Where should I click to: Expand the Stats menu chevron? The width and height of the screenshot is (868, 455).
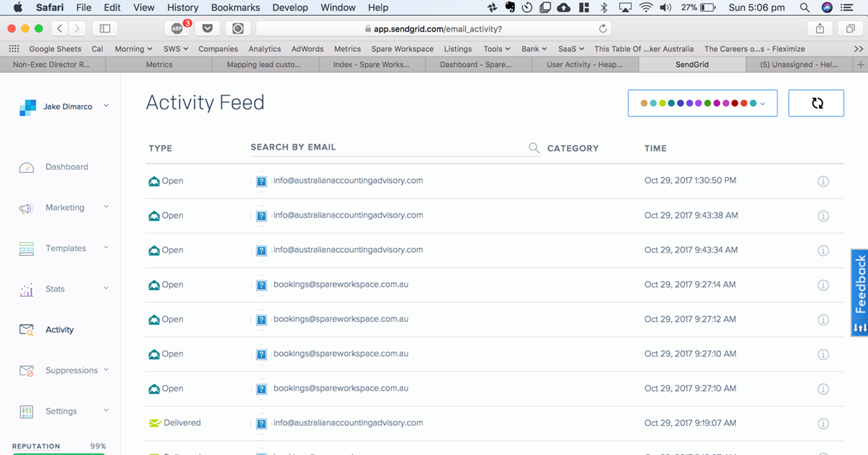[x=106, y=289]
